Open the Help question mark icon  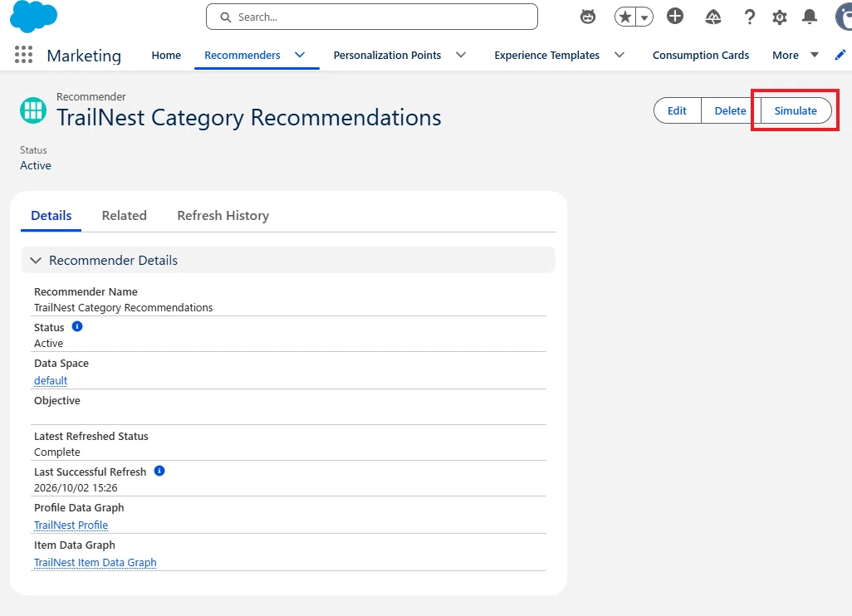[x=749, y=17]
